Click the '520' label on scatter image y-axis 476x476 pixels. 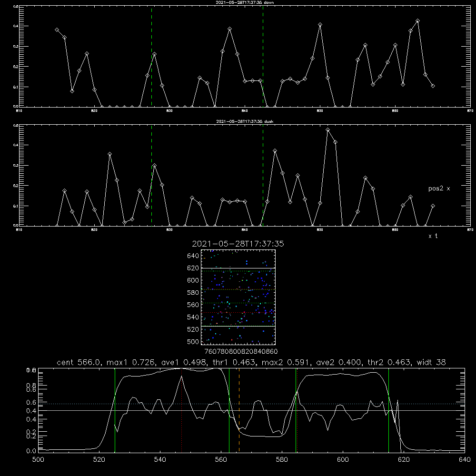[x=193, y=329]
